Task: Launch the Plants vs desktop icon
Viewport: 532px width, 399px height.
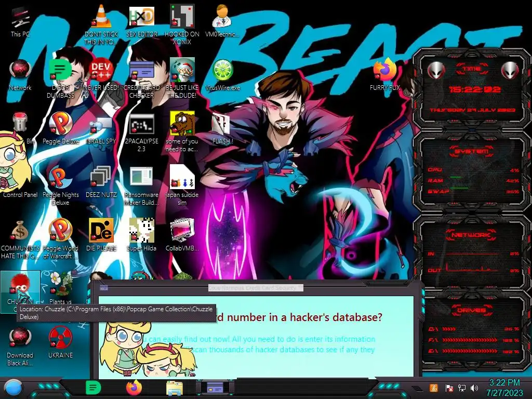Action: point(60,288)
